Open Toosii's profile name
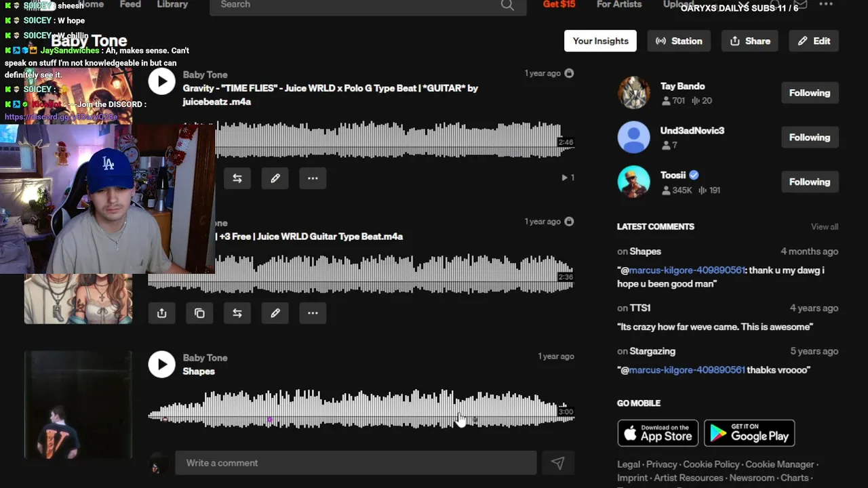This screenshot has width=868, height=488. [673, 175]
